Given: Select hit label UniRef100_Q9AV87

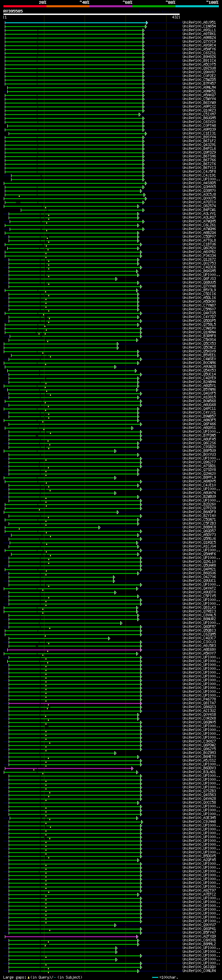Looking at the screenshot, I should pos(199,72).
